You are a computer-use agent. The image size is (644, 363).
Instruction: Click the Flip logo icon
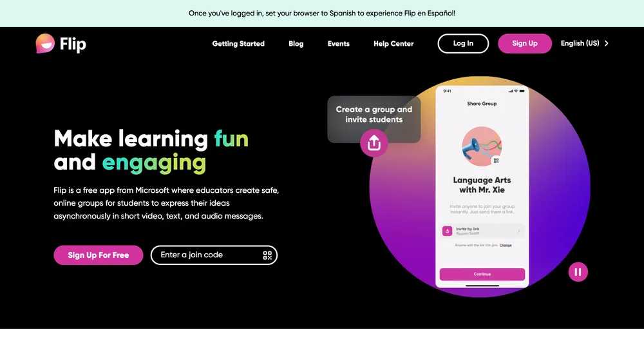click(x=45, y=43)
